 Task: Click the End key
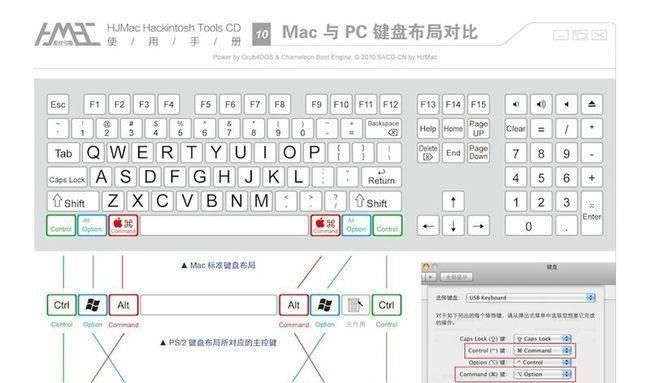(x=453, y=153)
